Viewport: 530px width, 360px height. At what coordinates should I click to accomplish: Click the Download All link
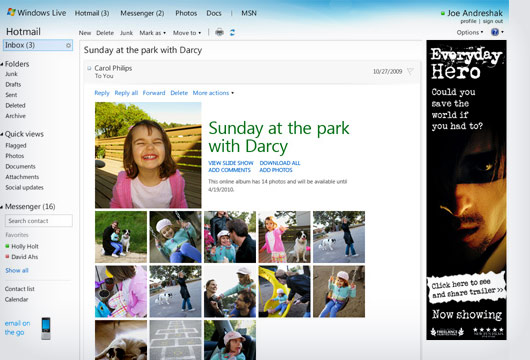pyautogui.click(x=280, y=163)
